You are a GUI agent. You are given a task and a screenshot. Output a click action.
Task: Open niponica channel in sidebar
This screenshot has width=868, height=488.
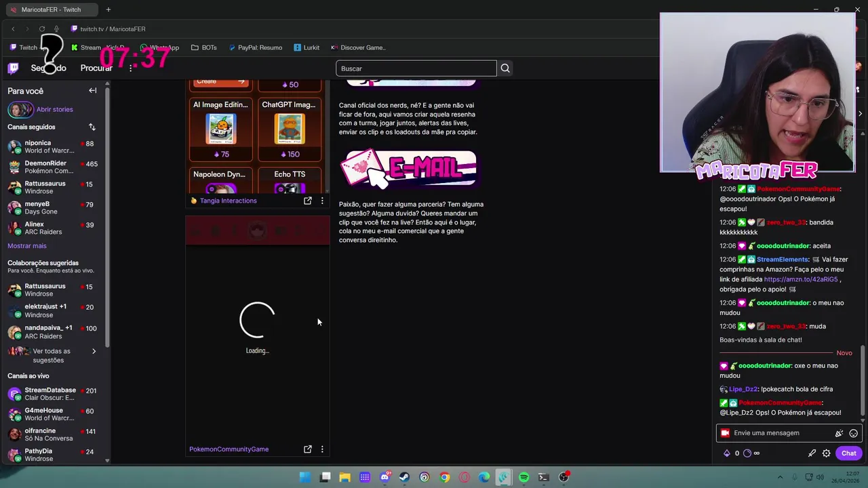(53, 147)
